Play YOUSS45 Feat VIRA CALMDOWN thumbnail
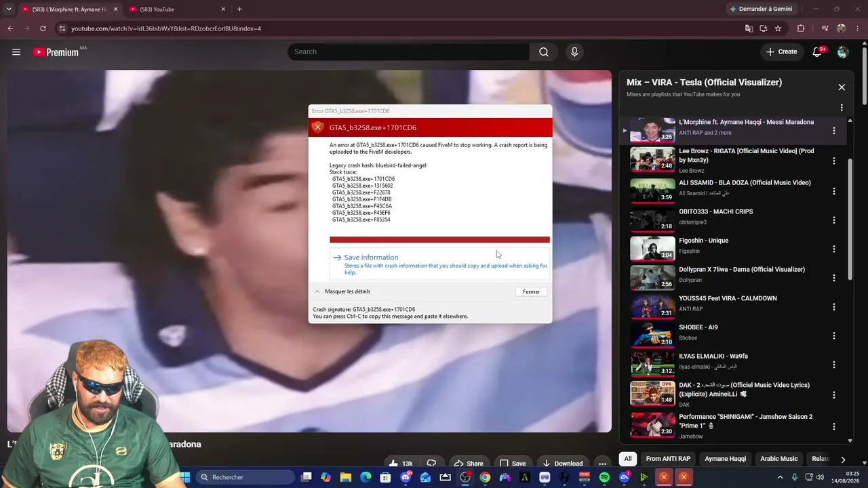This screenshot has height=488, width=868. [x=652, y=306]
